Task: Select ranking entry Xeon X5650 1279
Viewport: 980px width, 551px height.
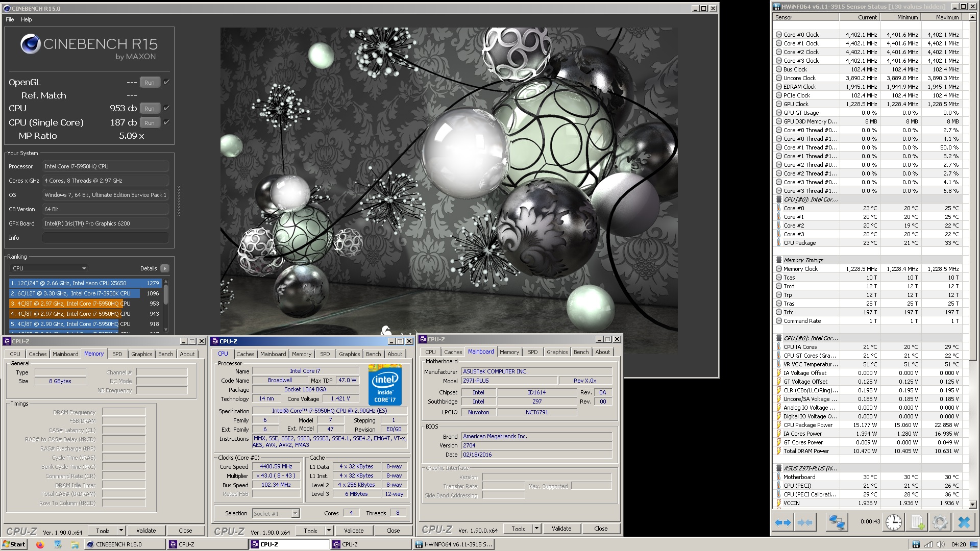Action: pos(85,283)
